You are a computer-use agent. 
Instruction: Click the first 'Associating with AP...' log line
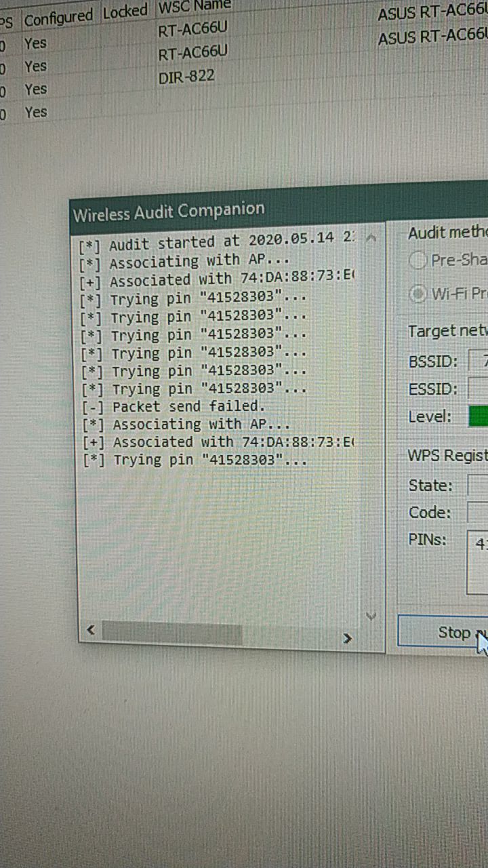[184, 261]
